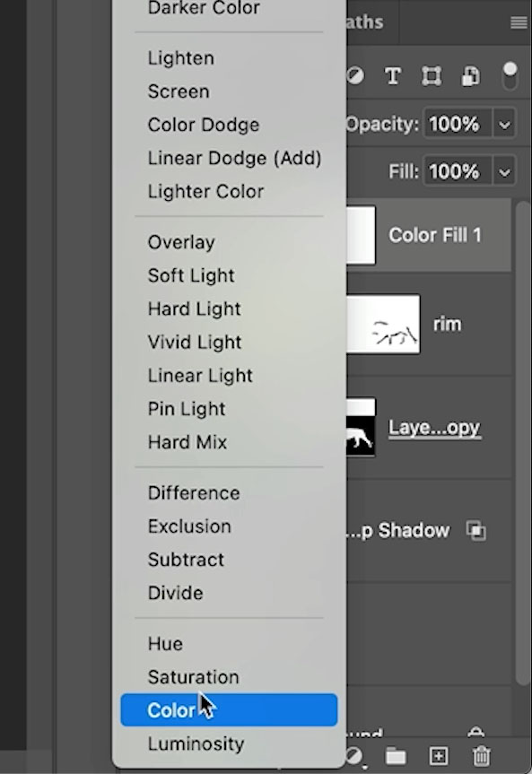Click the rim layer mask thumbnail
Screen dimensions: 532x774
pos(383,325)
